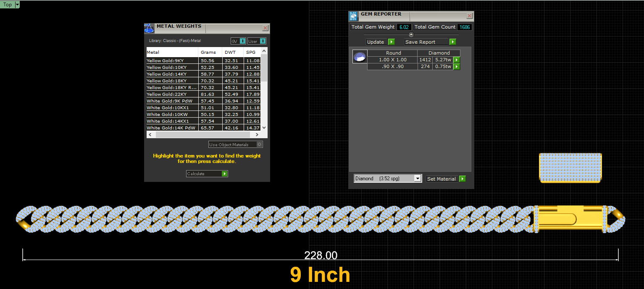Click the 1.00 X 1.00 gem size cell

[x=392, y=60]
